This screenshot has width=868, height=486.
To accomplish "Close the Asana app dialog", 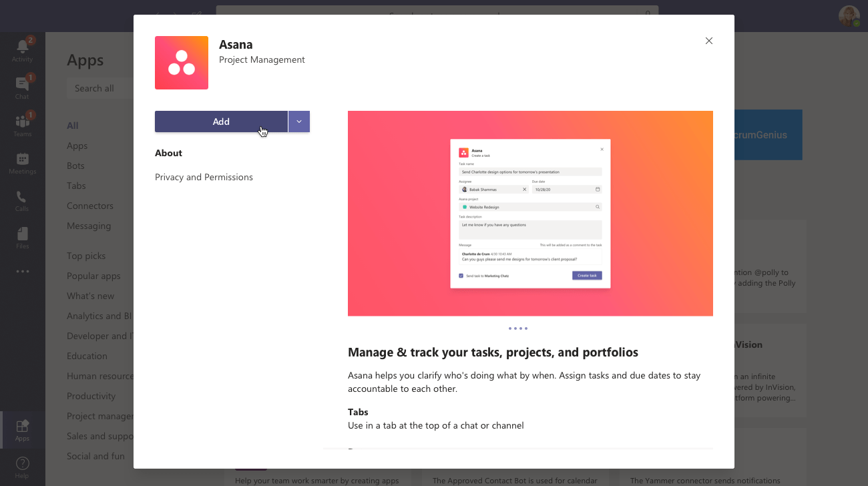I will (709, 41).
